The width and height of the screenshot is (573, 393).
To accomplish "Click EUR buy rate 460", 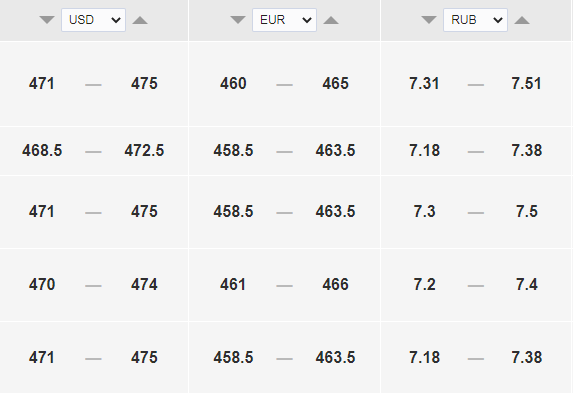I will click(233, 84).
